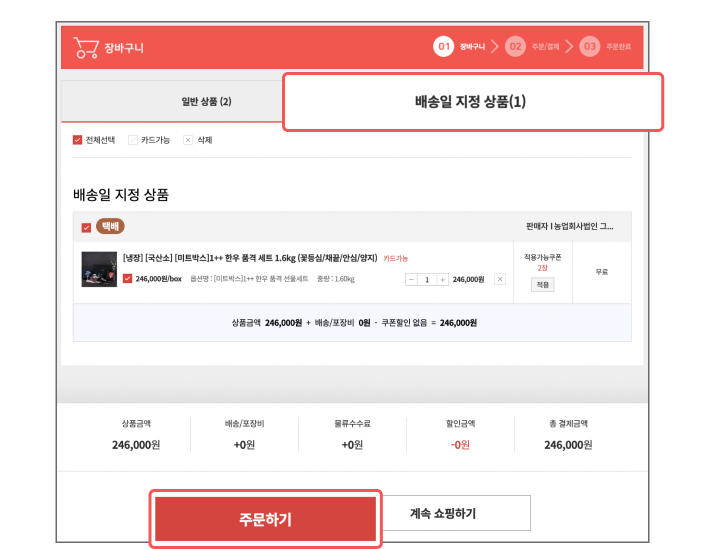705x549 pixels.
Task: Click the 02 order/payment step circle
Action: point(515,47)
